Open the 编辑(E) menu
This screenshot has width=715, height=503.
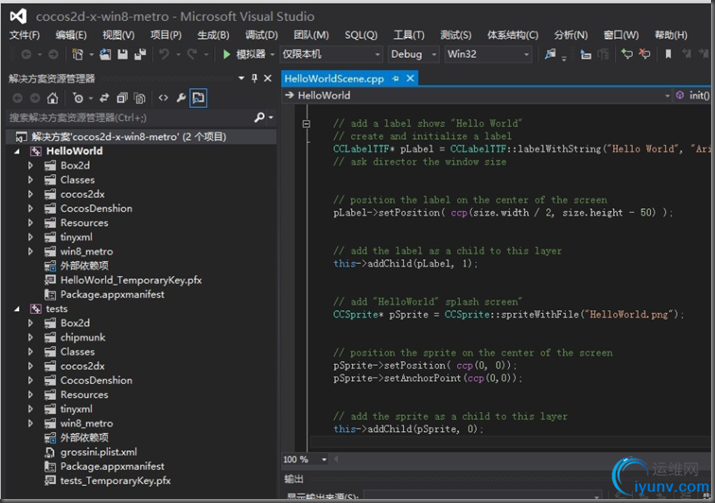(x=71, y=35)
